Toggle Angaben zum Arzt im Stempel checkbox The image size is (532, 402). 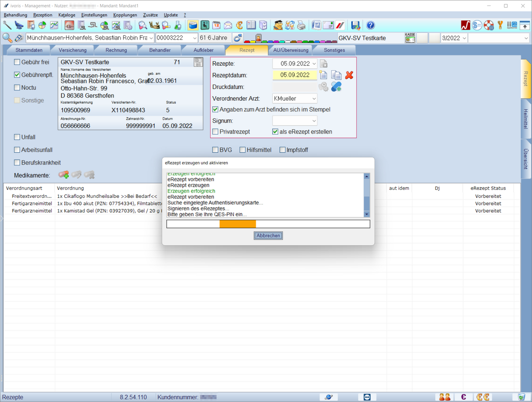(x=215, y=110)
